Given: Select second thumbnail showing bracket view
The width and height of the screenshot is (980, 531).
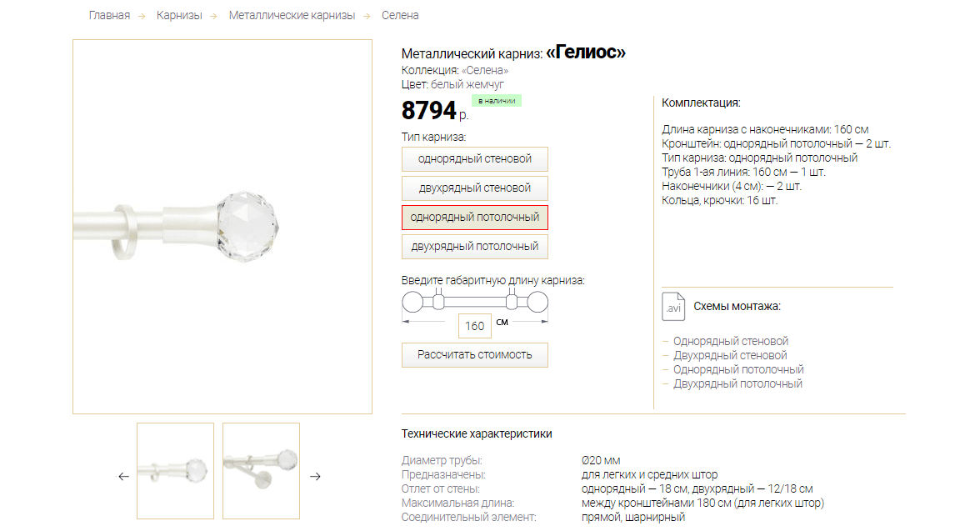Looking at the screenshot, I should [x=261, y=471].
